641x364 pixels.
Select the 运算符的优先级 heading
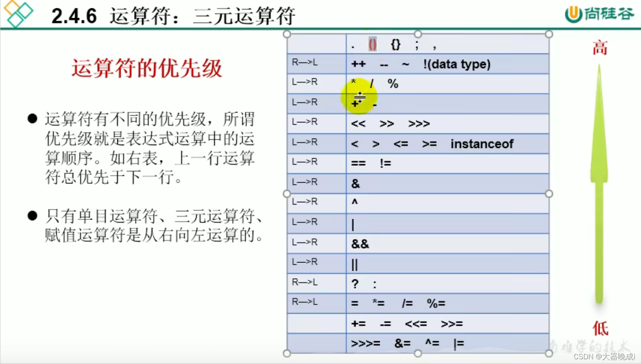point(147,67)
